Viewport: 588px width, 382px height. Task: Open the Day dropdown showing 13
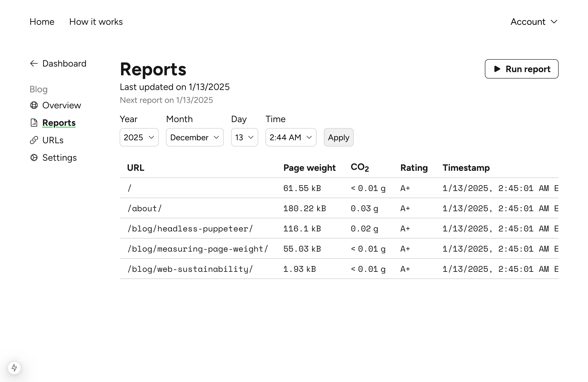(244, 137)
